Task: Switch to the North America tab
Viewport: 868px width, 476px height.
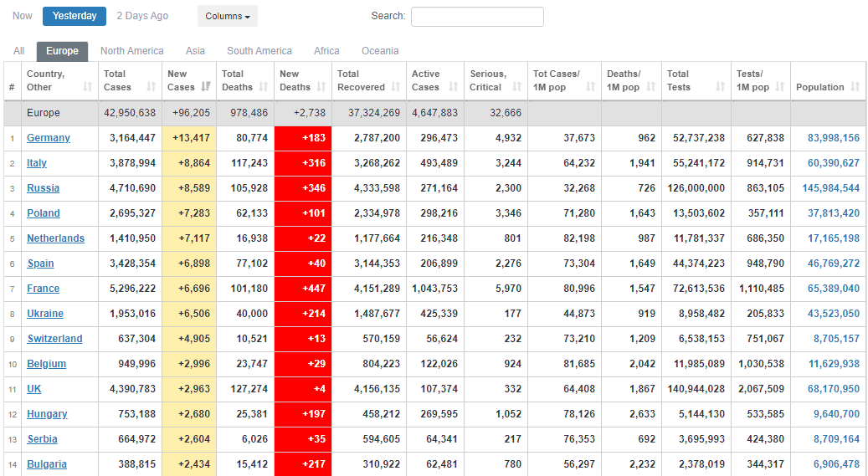Action: point(131,51)
